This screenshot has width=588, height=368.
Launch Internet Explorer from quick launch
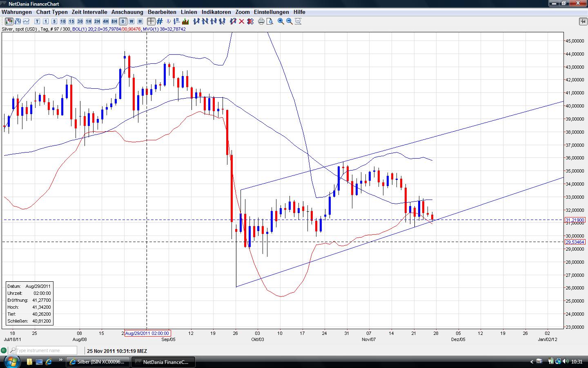(x=49, y=362)
